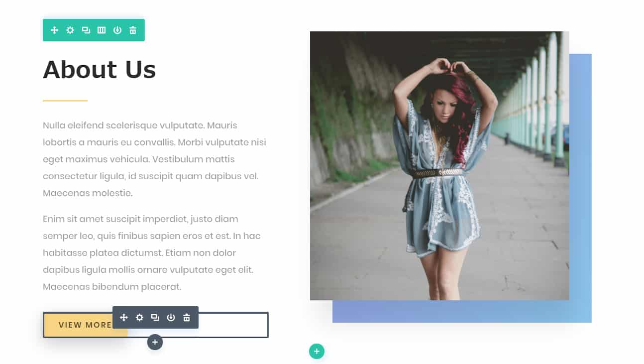Add a new module with dark plus button
644x364 pixels.
pyautogui.click(x=155, y=342)
